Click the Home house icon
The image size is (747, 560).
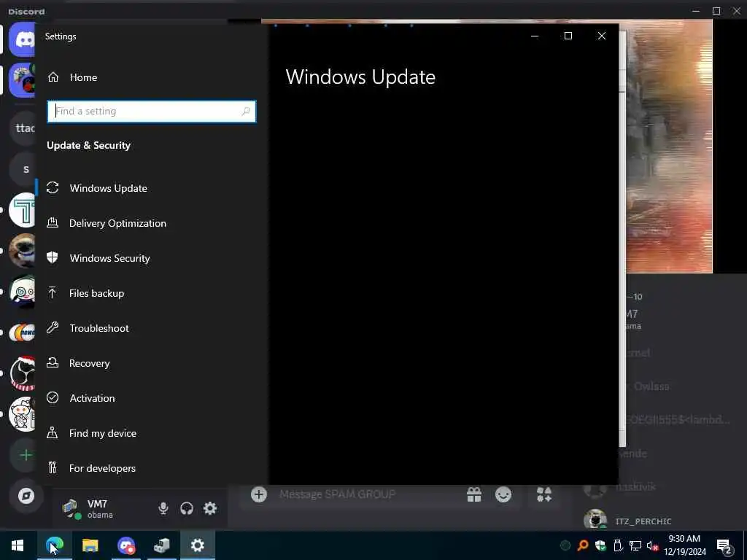coord(53,77)
